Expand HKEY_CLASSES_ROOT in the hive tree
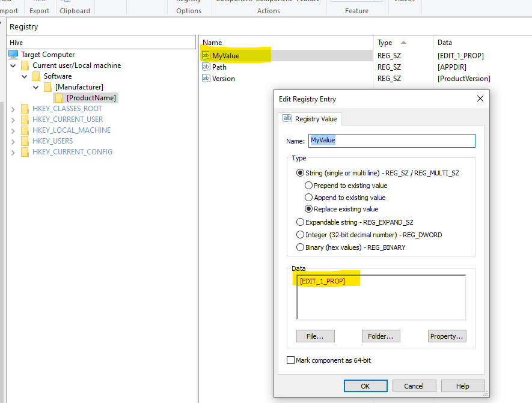The image size is (532, 403). pyautogui.click(x=13, y=108)
